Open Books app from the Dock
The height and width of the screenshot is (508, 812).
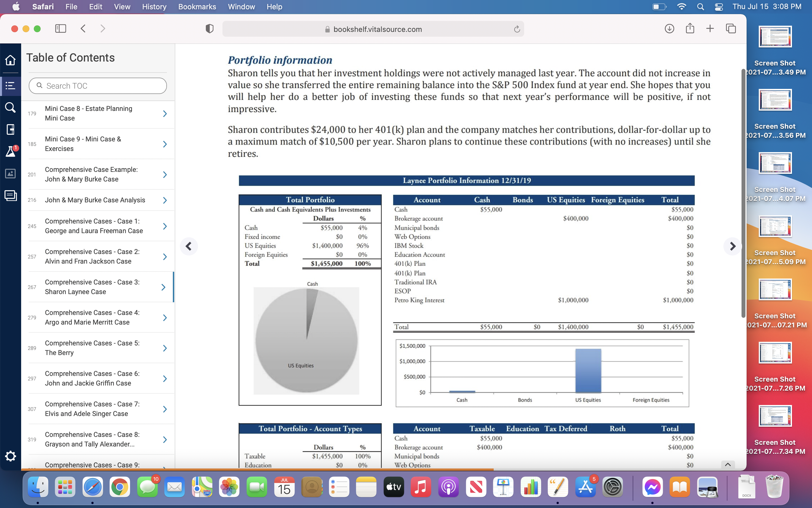[679, 487]
